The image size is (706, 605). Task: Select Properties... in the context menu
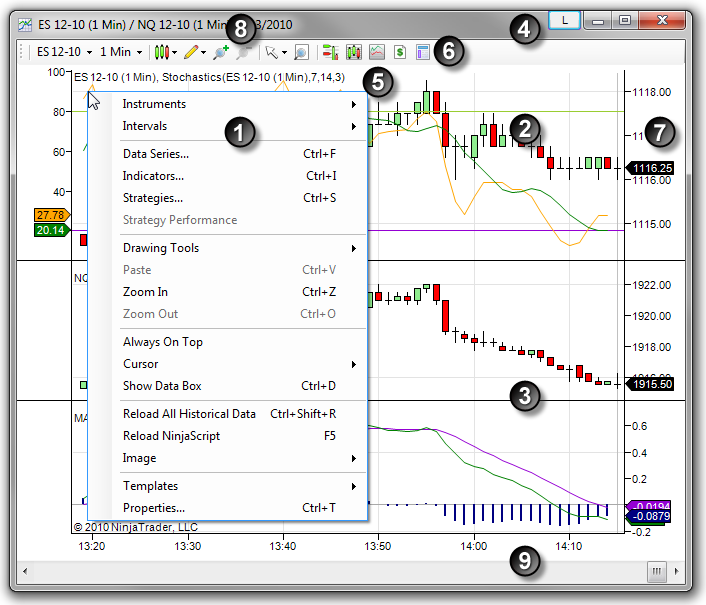click(153, 508)
